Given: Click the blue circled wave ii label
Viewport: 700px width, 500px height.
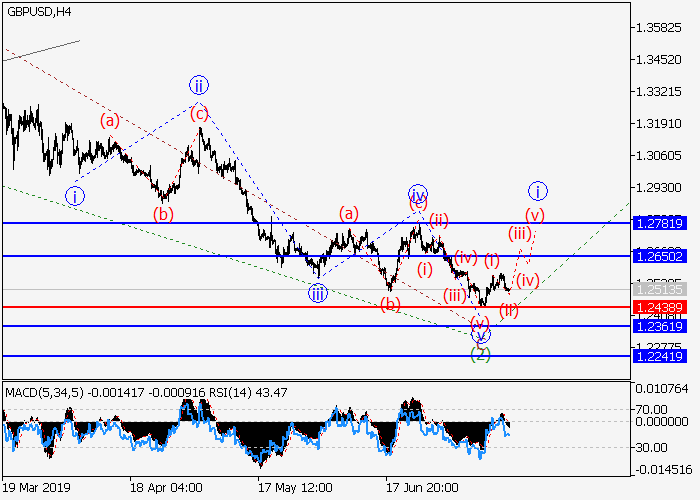Looking at the screenshot, I should point(198,84).
